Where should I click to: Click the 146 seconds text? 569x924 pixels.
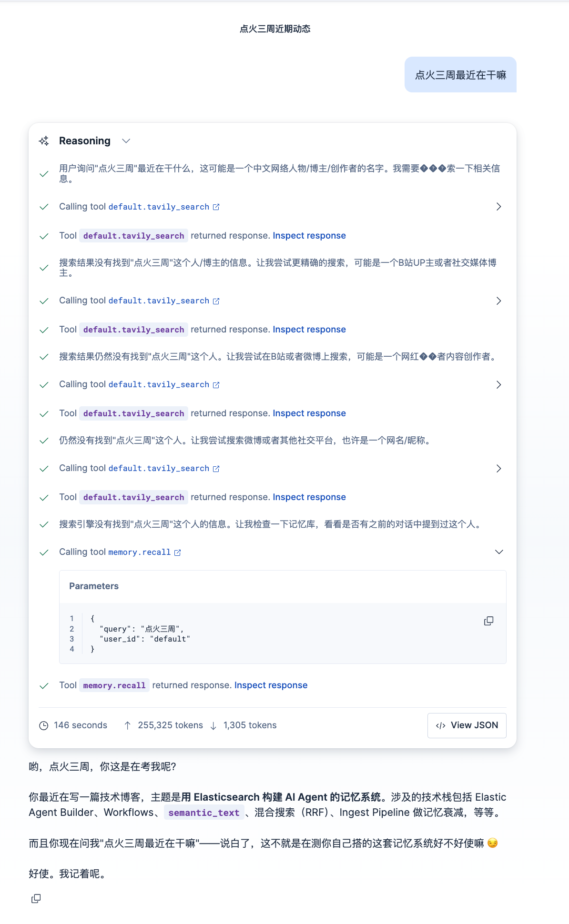click(x=81, y=725)
